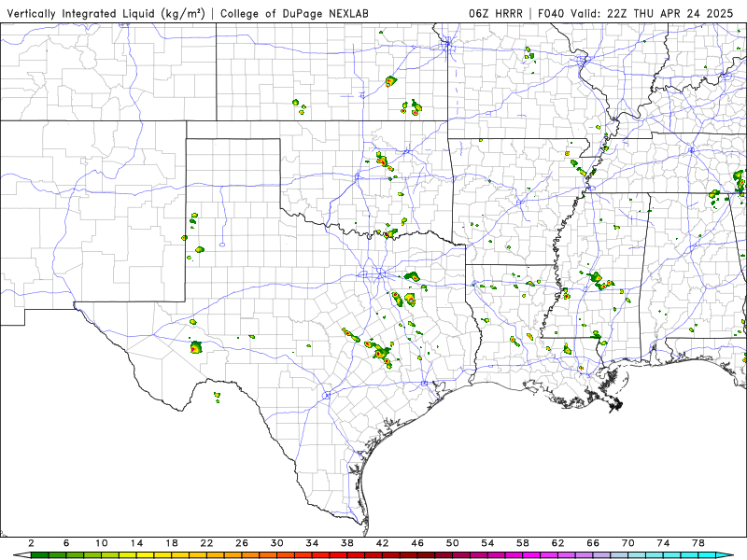The height and width of the screenshot is (560, 747).
Task: Click the 'F040 Valid: 22Z THU APR 24 2025' text
Action: click(x=636, y=13)
